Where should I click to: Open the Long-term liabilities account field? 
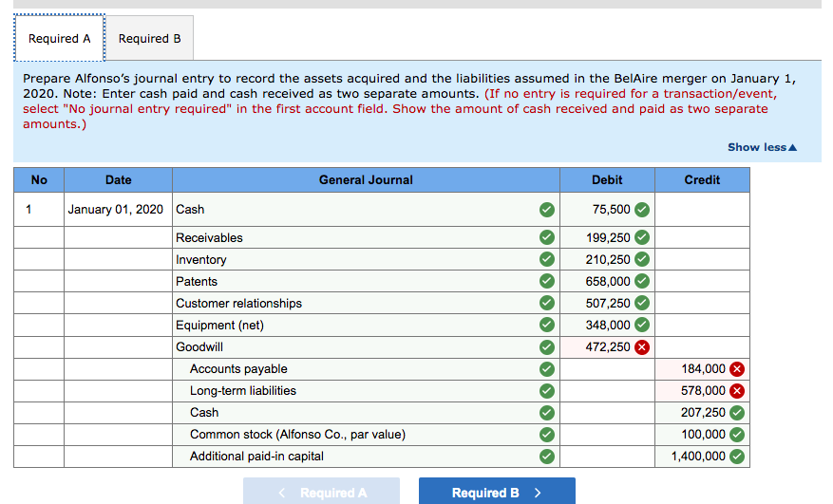366,391
